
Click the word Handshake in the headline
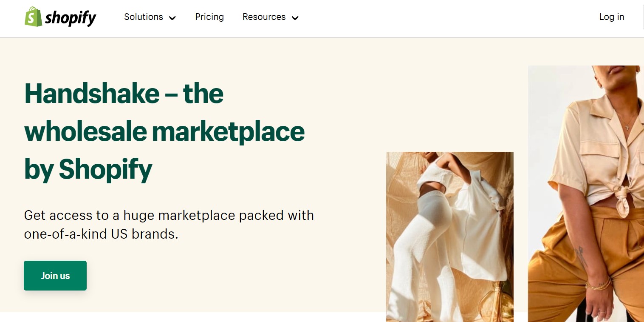[92, 94]
